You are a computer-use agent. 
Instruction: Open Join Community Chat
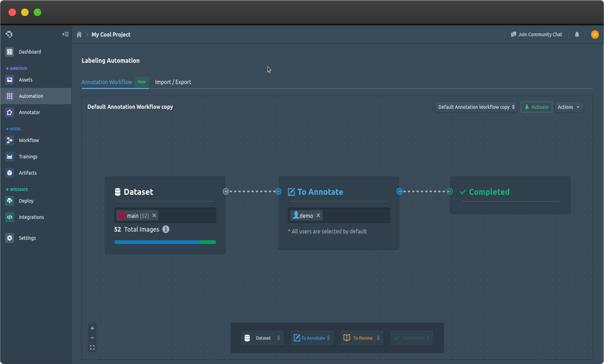pyautogui.click(x=536, y=35)
